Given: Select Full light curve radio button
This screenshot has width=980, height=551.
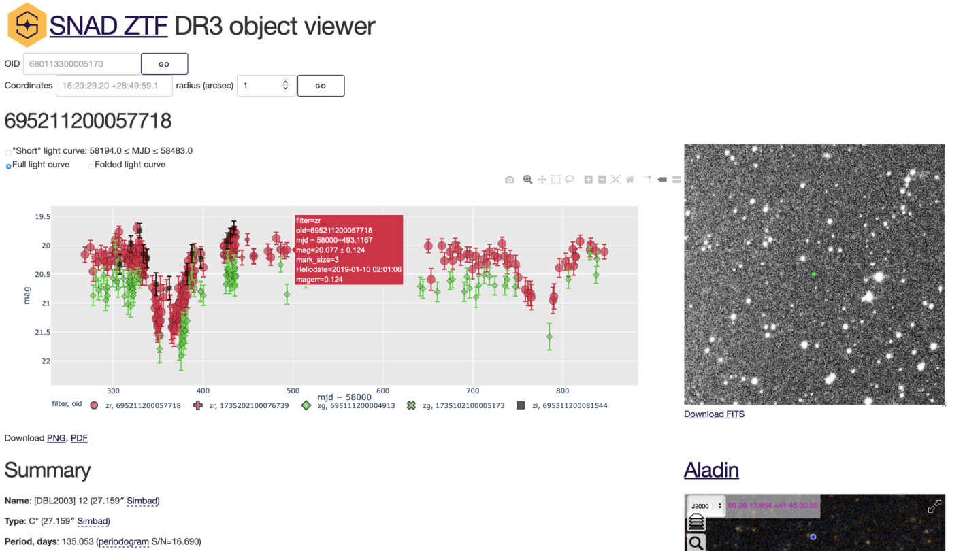Looking at the screenshot, I should [x=8, y=166].
